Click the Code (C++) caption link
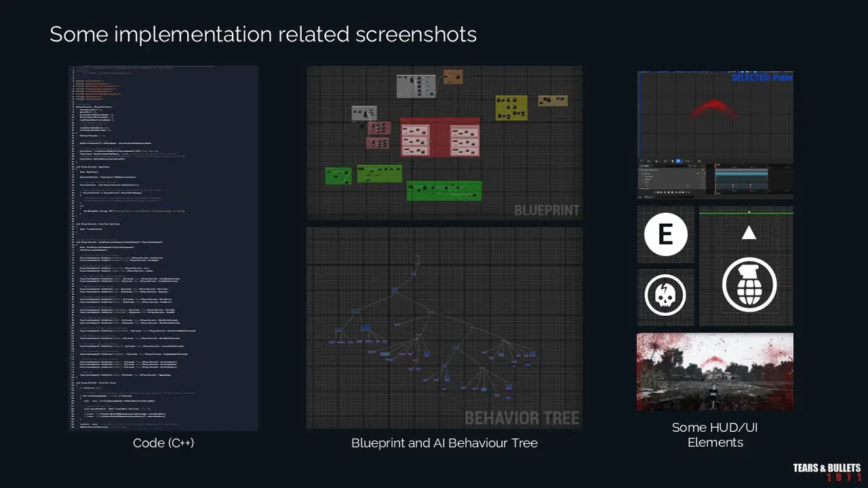Image resolution: width=868 pixels, height=488 pixels. pyautogui.click(x=163, y=443)
